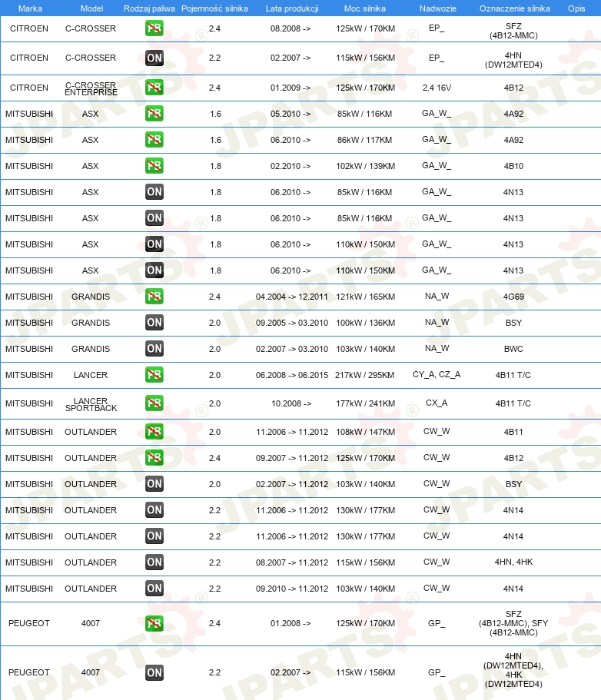The width and height of the screenshot is (601, 700).
Task: Click the '217kW / 295KM' power cell
Action: (365, 375)
